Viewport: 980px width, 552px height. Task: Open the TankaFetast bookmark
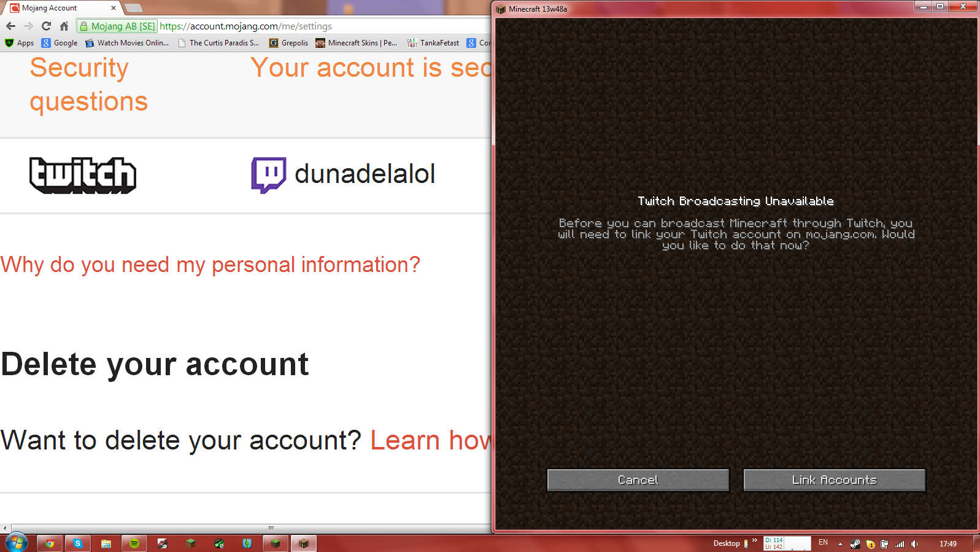pos(433,43)
